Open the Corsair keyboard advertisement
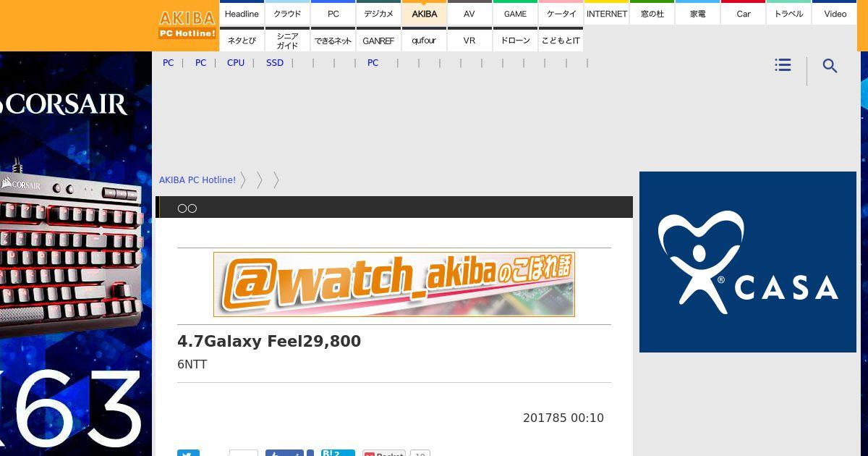 coord(76,253)
